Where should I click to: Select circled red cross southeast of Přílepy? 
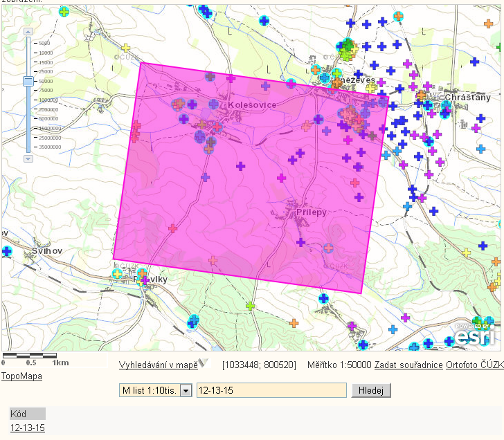(328, 248)
